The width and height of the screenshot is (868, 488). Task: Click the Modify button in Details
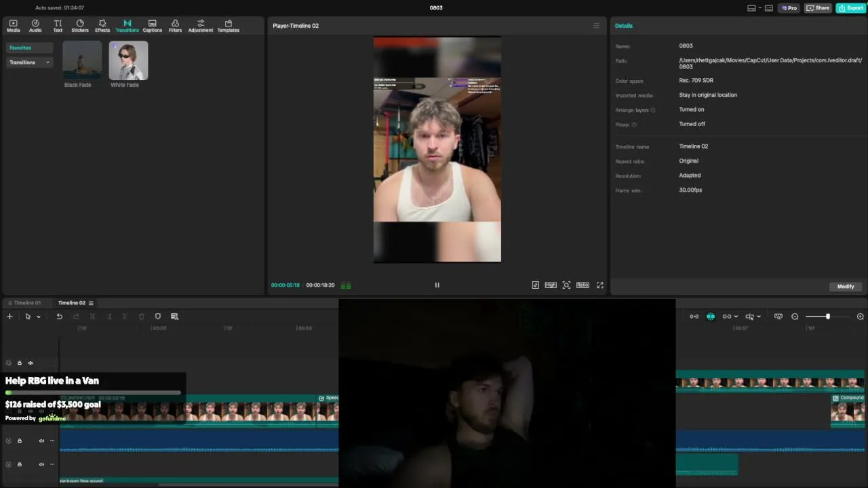click(846, 287)
